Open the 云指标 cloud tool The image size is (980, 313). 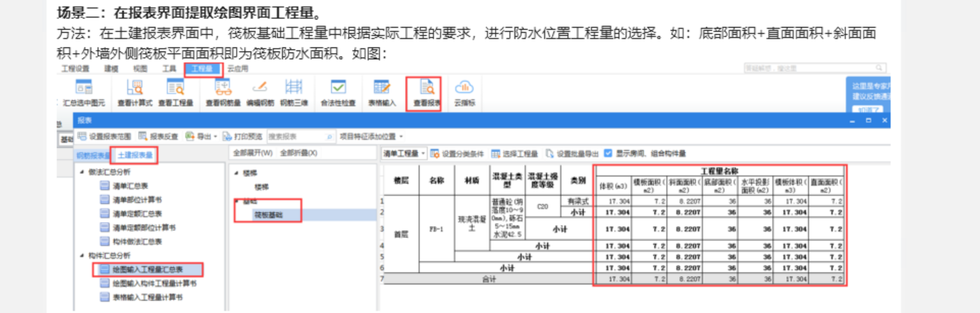pyautogui.click(x=464, y=92)
